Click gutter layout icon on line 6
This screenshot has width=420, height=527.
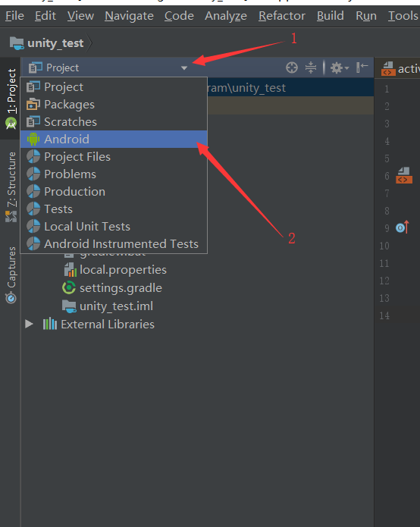[404, 175]
